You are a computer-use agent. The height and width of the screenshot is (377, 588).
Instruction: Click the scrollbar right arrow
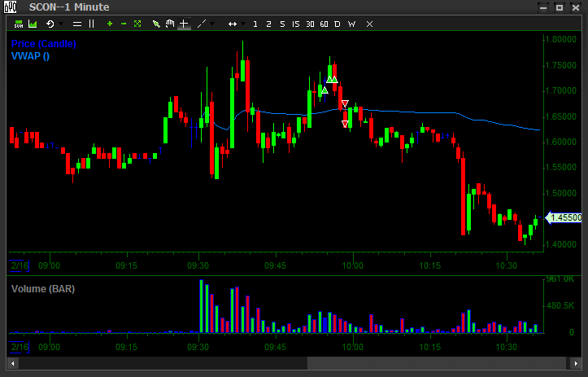click(576, 363)
